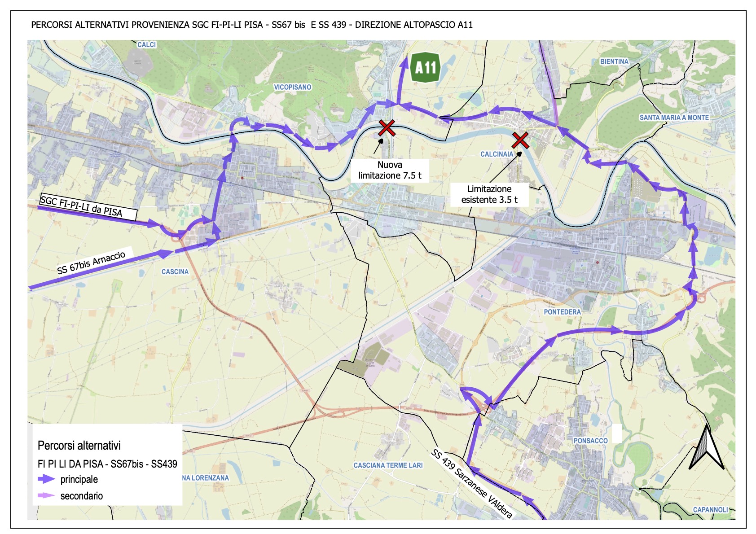Click the purple arrowhead at SS 67bis Arnaccio start
The height and width of the screenshot is (534, 756).
tap(164, 254)
